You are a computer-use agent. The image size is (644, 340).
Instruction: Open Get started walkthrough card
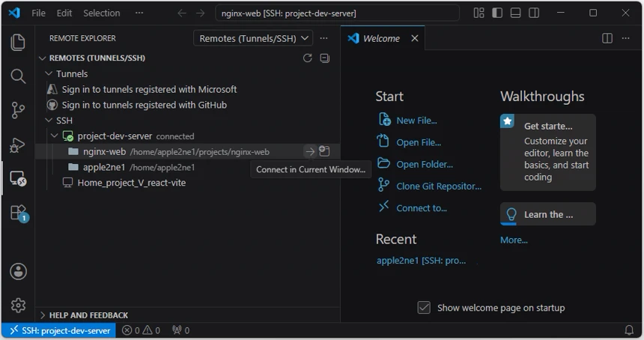tap(548, 152)
